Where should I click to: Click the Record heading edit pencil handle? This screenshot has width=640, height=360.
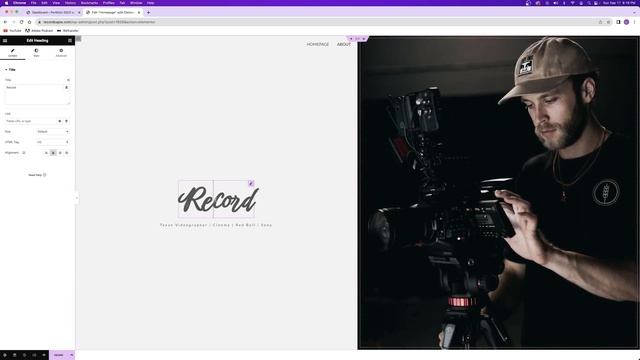(x=251, y=184)
